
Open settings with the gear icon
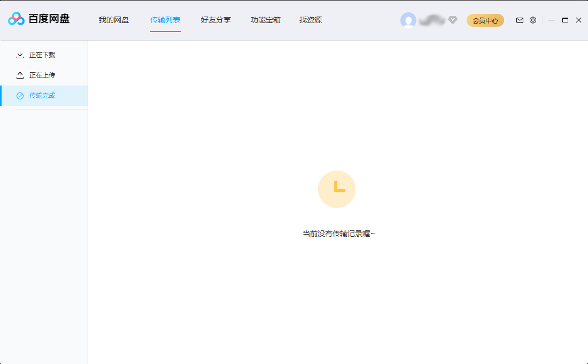[532, 20]
